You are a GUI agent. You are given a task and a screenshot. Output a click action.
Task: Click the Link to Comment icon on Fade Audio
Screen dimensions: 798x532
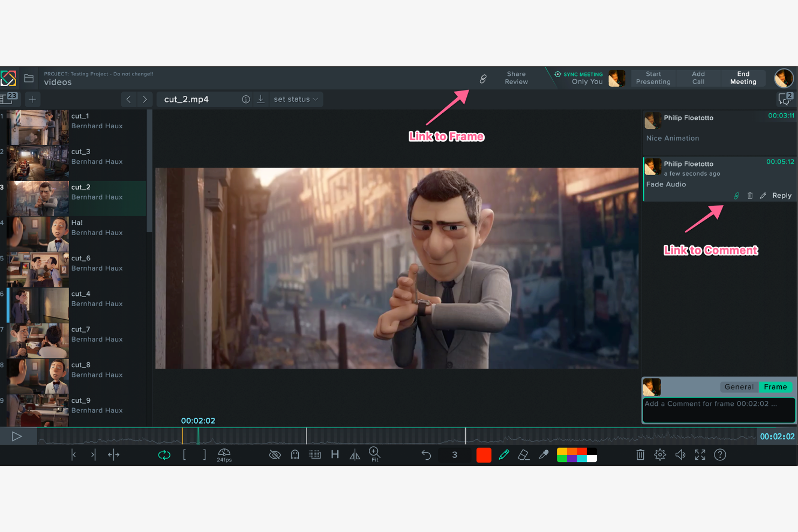(737, 195)
